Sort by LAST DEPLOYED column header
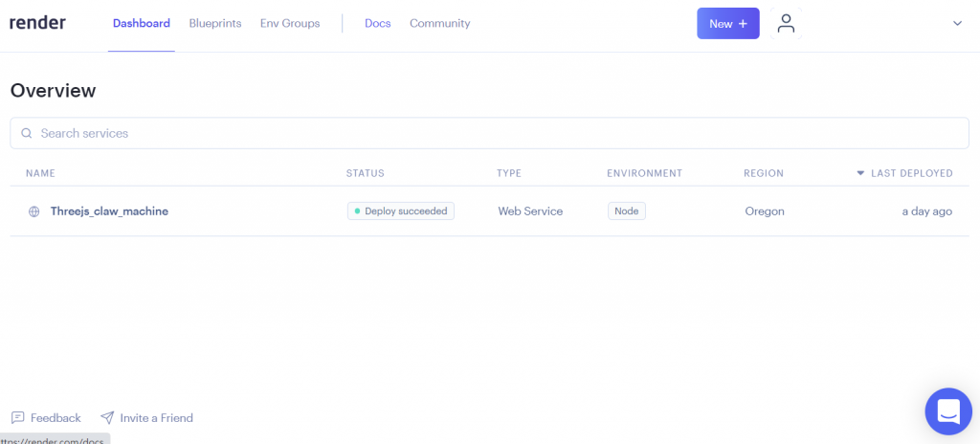Image resolution: width=980 pixels, height=444 pixels. pos(912,173)
